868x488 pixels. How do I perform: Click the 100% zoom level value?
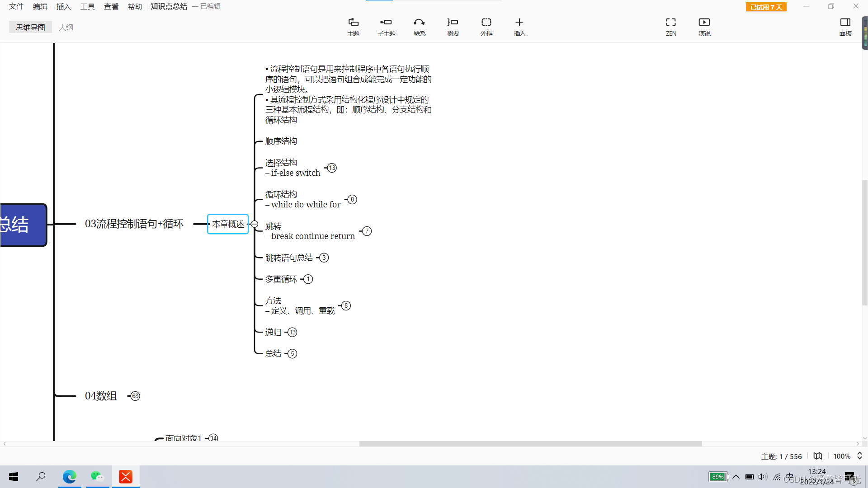tap(842, 456)
